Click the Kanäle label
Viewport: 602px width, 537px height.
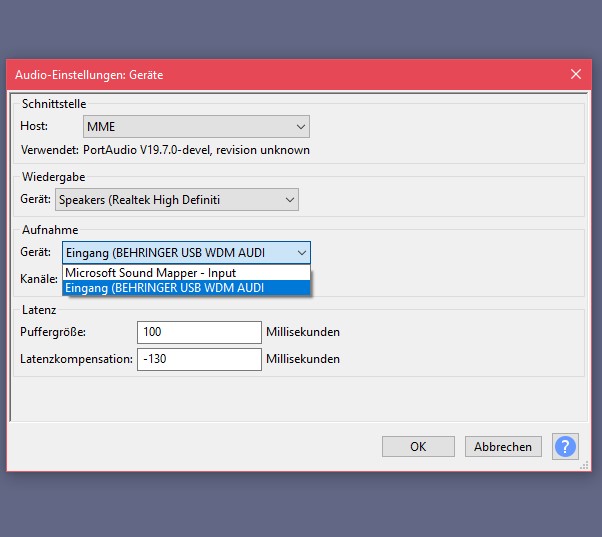[x=39, y=279]
